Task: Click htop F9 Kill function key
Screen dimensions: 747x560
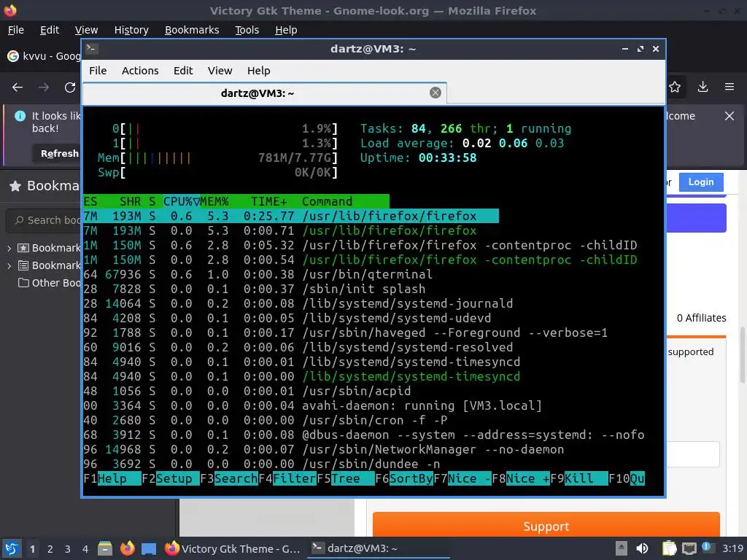Action: click(x=579, y=478)
